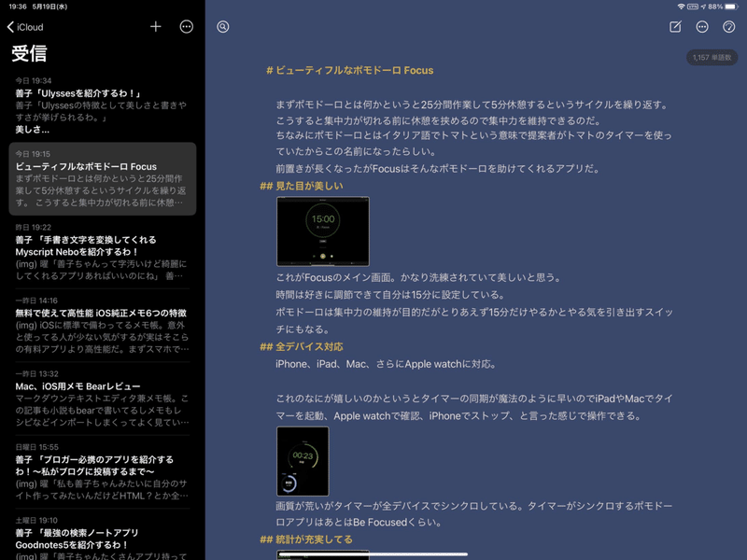
Task: Select the ビューティフルなポモドーロ Focus sheet
Action: point(103,178)
